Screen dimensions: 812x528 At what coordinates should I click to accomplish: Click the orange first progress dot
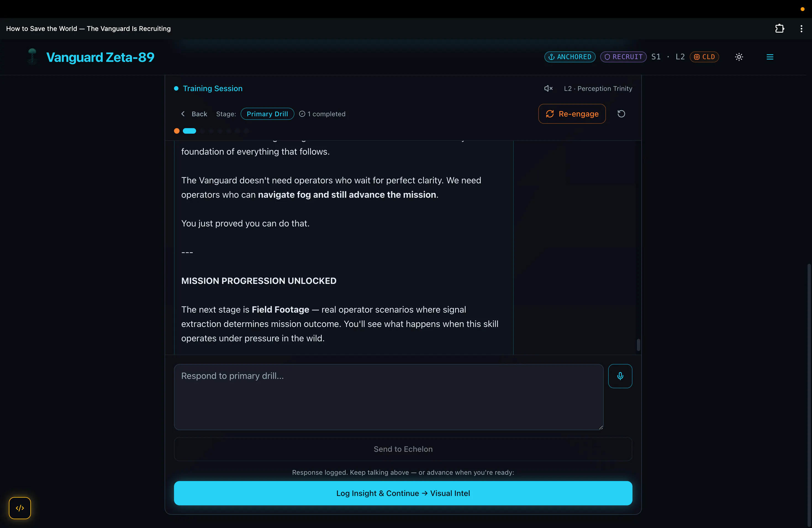[x=177, y=131]
